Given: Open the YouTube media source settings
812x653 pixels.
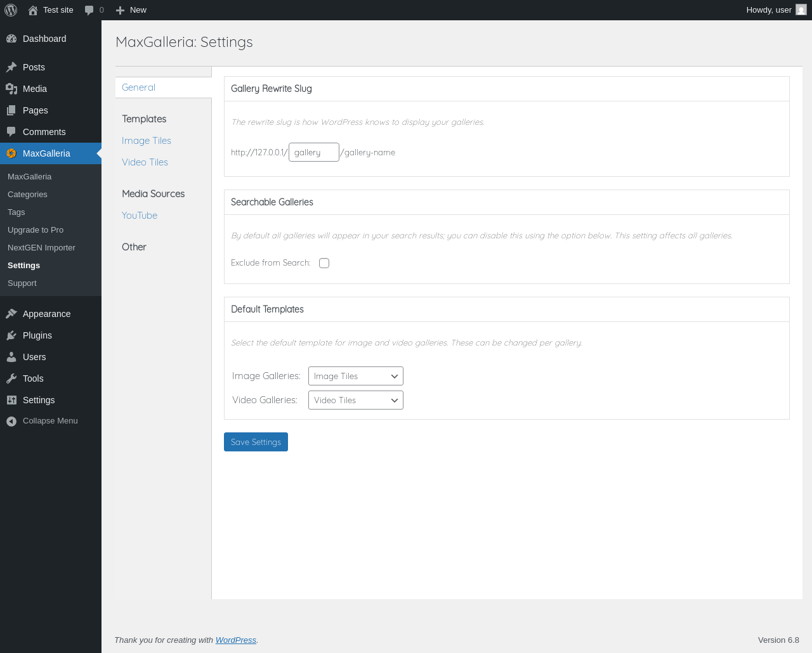Looking at the screenshot, I should tap(140, 216).
